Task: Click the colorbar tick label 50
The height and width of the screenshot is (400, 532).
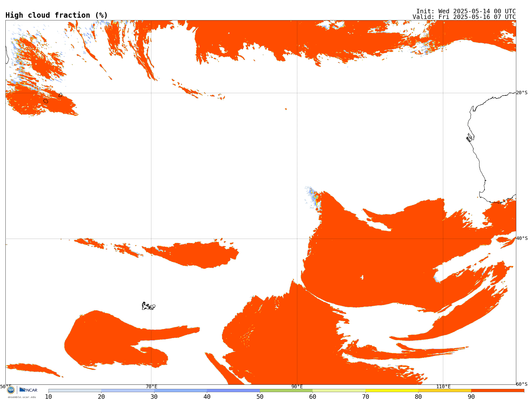Action: pos(260,397)
